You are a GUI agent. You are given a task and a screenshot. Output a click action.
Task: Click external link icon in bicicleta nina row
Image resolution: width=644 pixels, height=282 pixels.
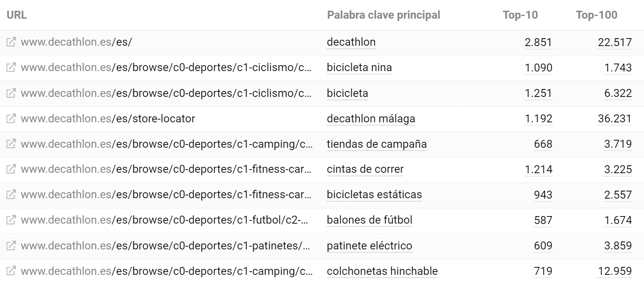(11, 67)
